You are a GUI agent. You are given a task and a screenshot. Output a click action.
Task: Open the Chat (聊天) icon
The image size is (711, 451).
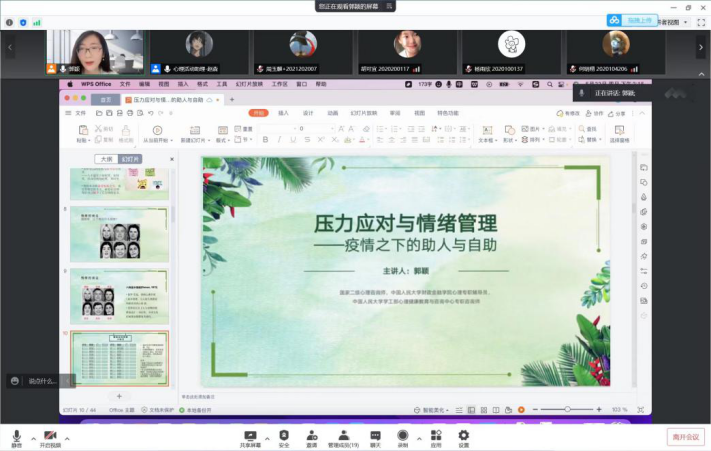pos(376,436)
